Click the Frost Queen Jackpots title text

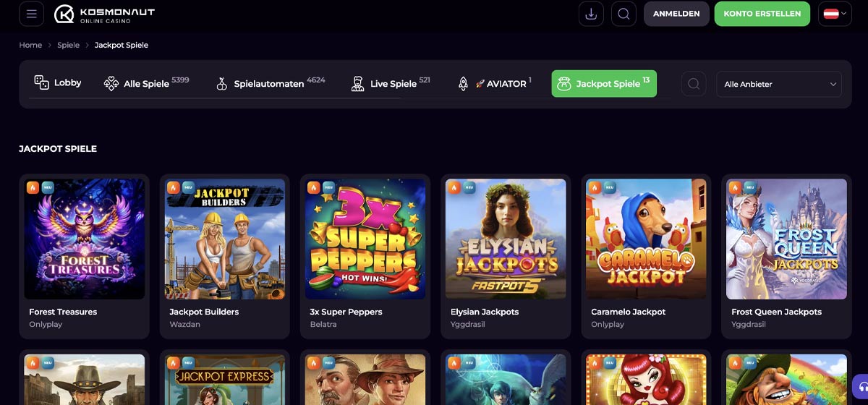click(x=776, y=312)
